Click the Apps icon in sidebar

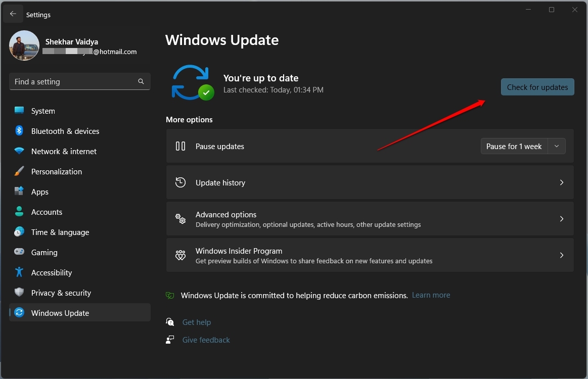[19, 191]
